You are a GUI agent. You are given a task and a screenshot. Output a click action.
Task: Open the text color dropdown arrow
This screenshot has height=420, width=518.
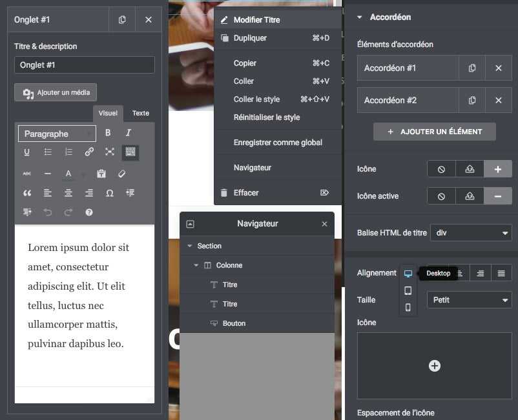click(x=83, y=174)
